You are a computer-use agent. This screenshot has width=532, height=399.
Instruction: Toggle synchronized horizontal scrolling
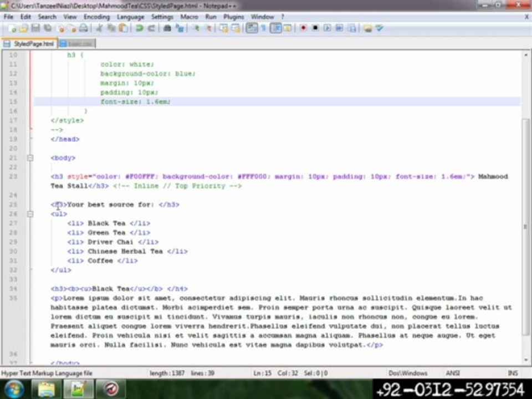tap(236, 28)
